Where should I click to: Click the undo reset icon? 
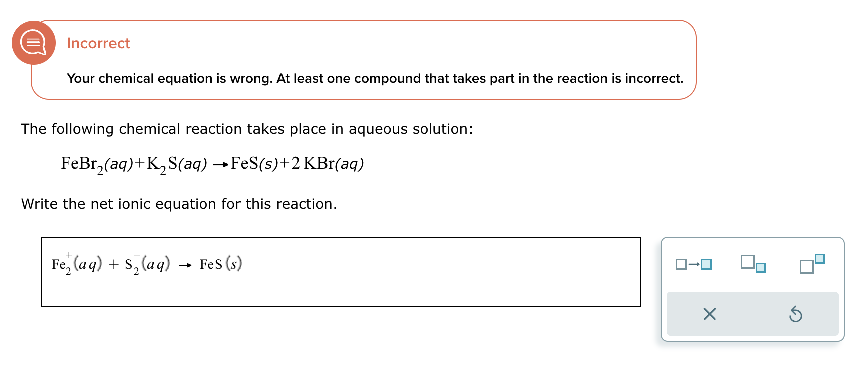click(796, 314)
